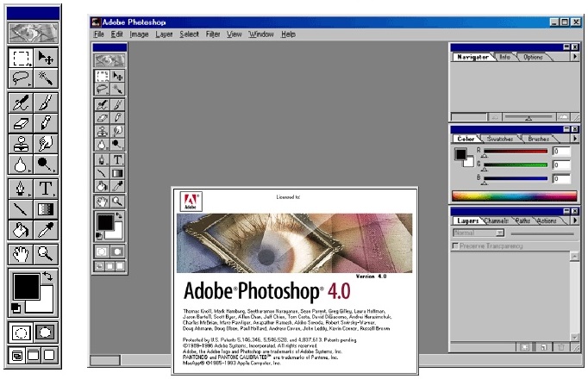Image resolution: width=588 pixels, height=379 pixels.
Task: Enable Quick Mask Mode in the Photoshop window toolbox
Action: click(x=117, y=252)
